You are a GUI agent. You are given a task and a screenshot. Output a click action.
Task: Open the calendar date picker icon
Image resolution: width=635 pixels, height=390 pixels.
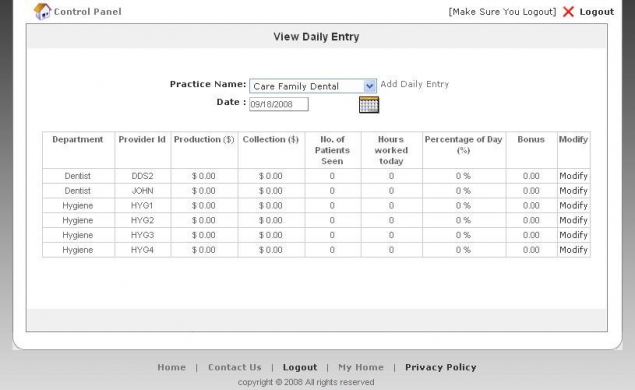(369, 105)
